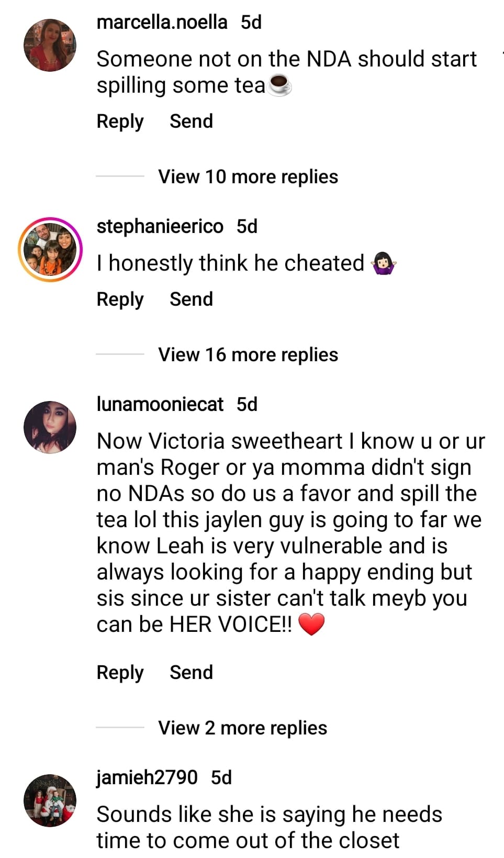Reply to lunamooniecat's comment
This screenshot has height=858, width=504.
tap(120, 673)
